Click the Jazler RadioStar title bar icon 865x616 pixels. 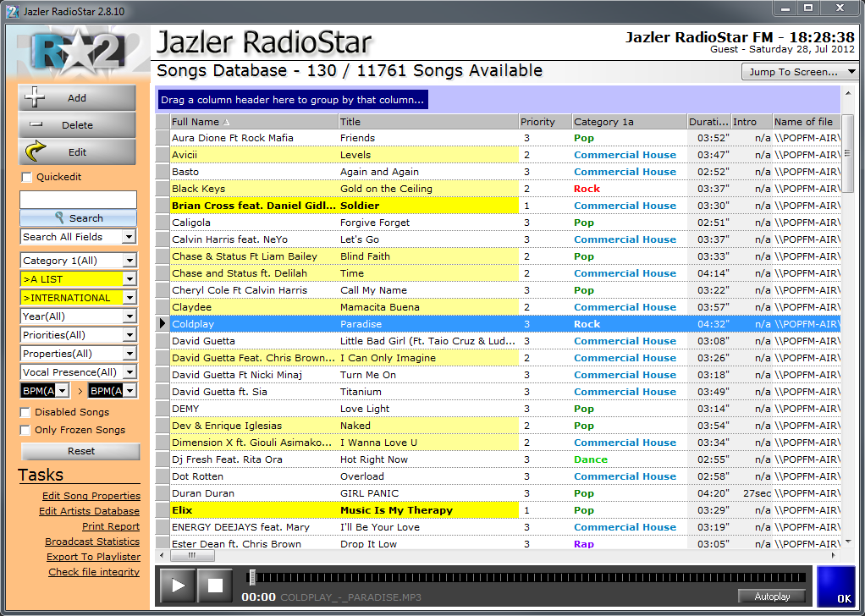tap(12, 11)
